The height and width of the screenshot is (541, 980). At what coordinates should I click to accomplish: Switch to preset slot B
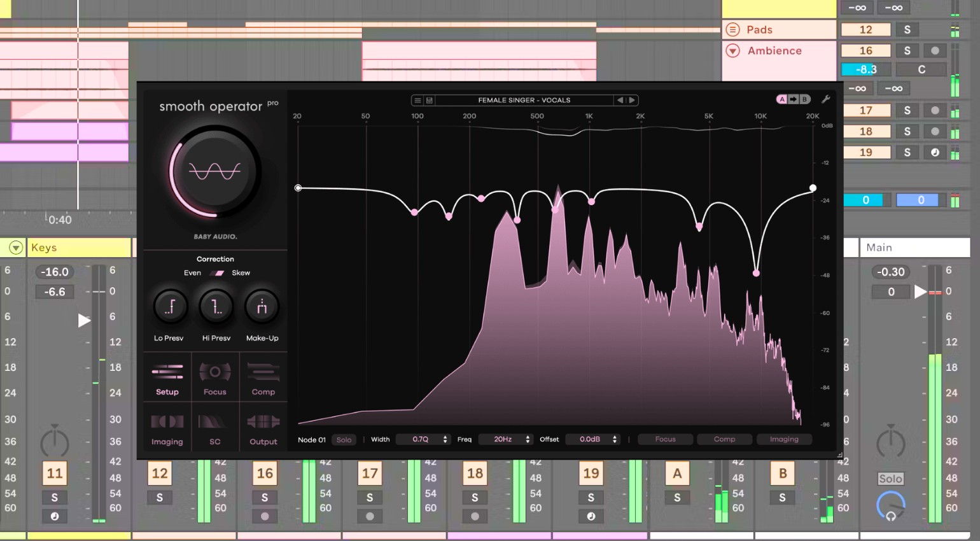(804, 99)
